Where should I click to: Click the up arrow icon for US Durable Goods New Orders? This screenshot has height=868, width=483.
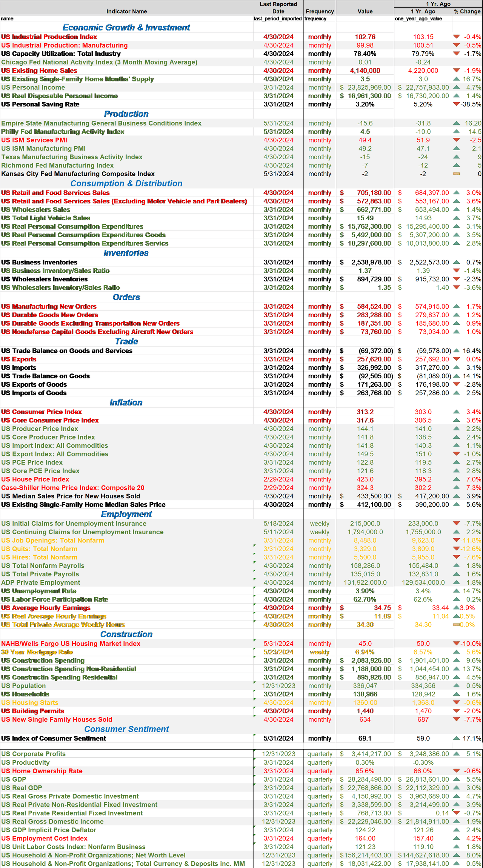[457, 315]
